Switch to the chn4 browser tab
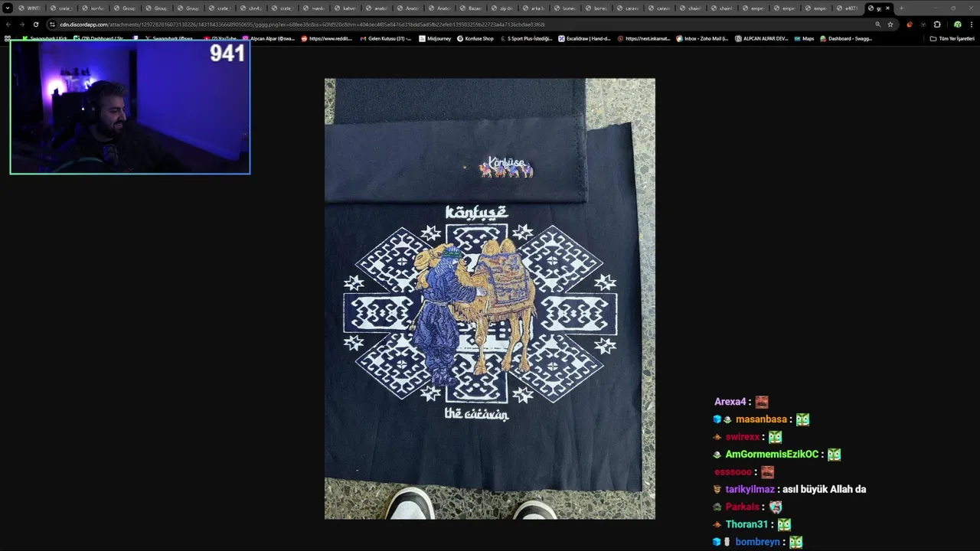Screen dimensions: 980x551 [251, 8]
